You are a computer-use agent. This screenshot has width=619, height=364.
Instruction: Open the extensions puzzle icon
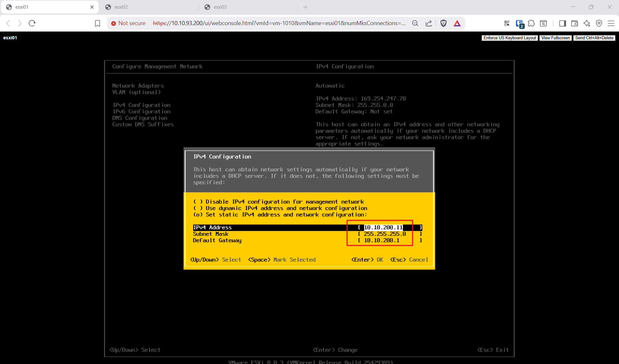pos(531,23)
